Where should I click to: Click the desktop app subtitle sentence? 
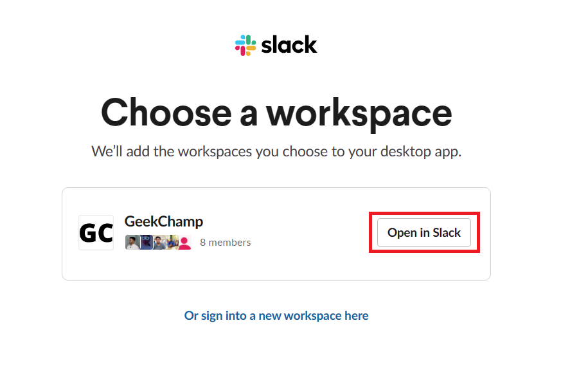276,153
